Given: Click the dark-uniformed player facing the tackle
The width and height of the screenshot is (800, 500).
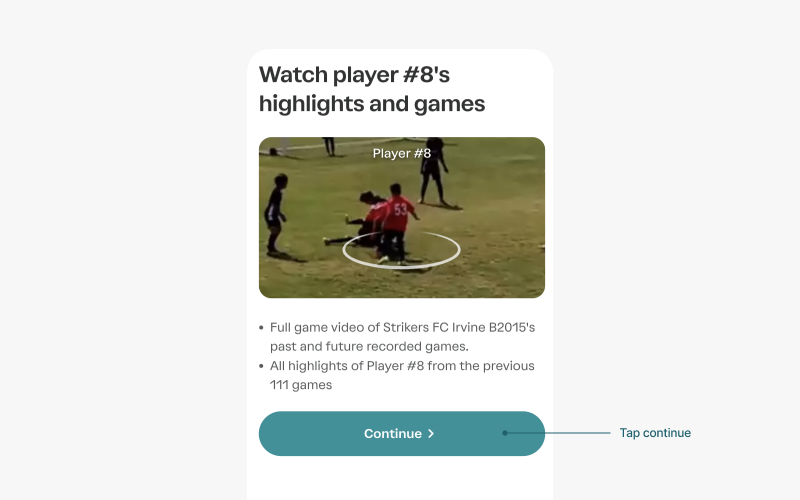Looking at the screenshot, I should [x=275, y=214].
